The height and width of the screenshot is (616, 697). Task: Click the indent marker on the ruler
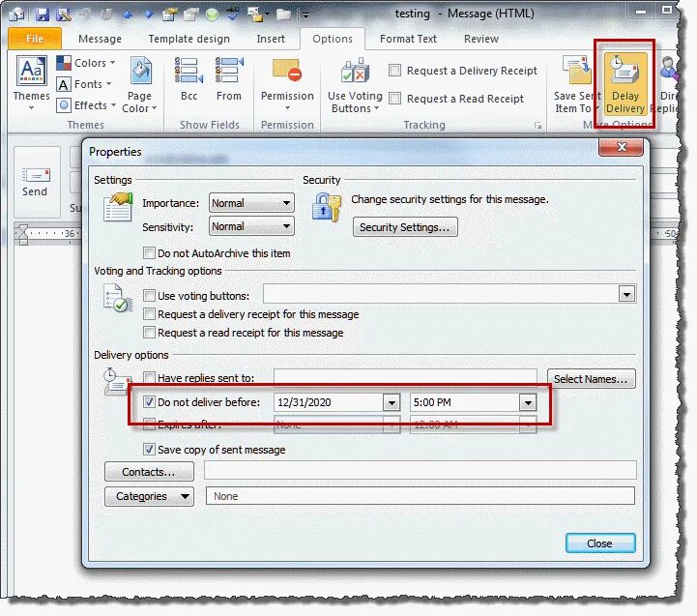pos(23,234)
